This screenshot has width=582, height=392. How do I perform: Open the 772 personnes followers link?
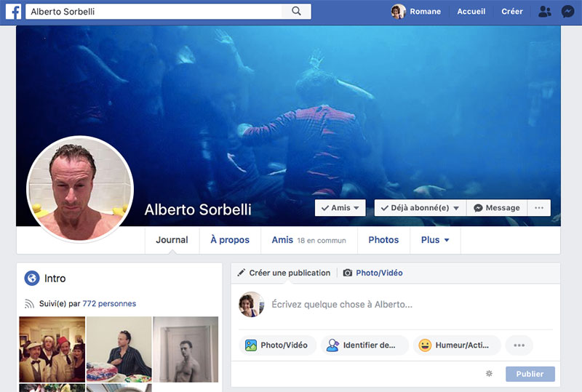(109, 303)
